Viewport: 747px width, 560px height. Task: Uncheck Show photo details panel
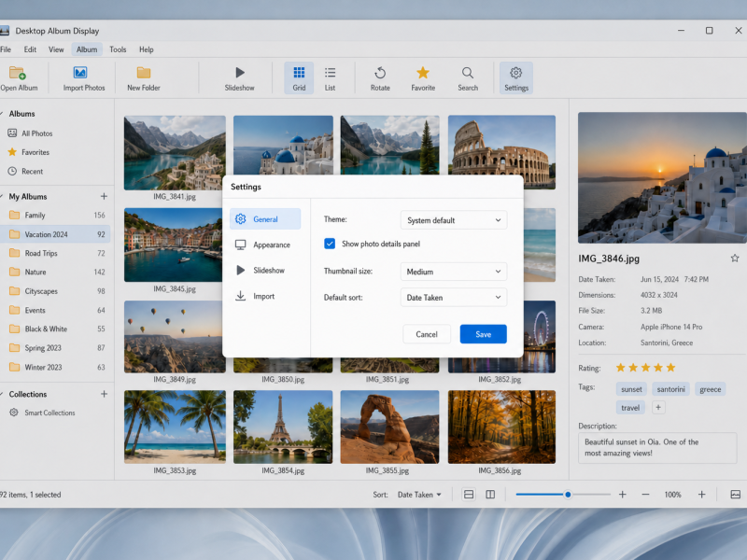pos(330,244)
